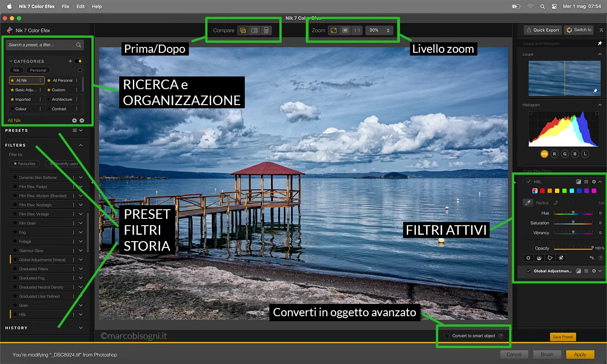Add a new category with the plus icon
This screenshot has width=607, height=364.
(x=70, y=61)
